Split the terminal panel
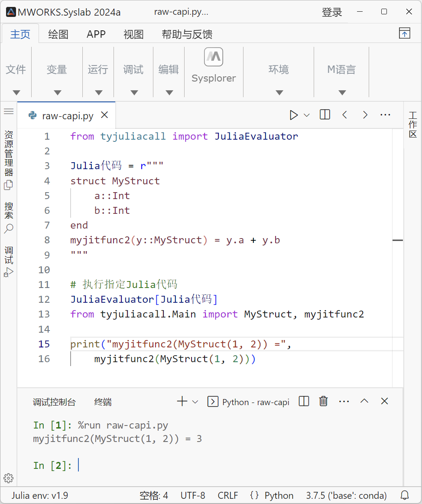The image size is (422, 504). [304, 401]
